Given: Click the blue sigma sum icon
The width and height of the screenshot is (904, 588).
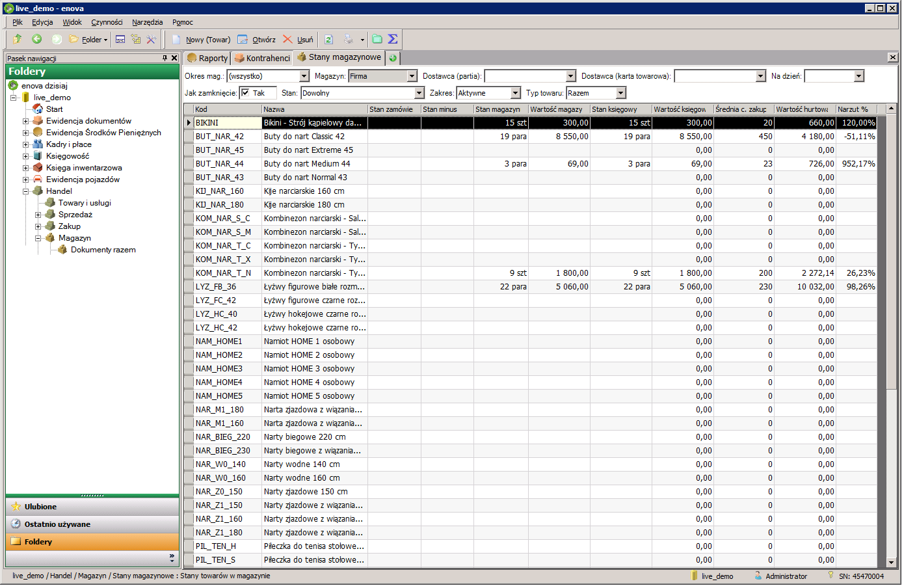Looking at the screenshot, I should (x=393, y=40).
